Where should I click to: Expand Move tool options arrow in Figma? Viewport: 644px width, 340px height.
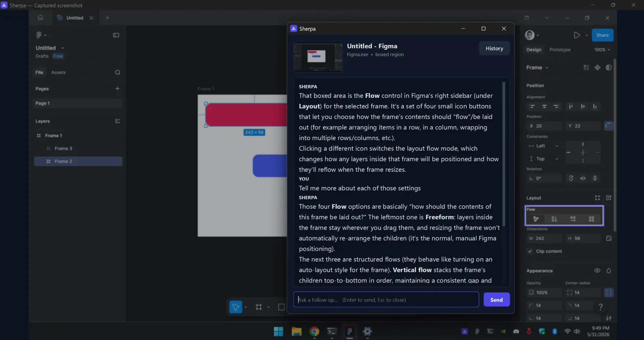click(x=246, y=307)
